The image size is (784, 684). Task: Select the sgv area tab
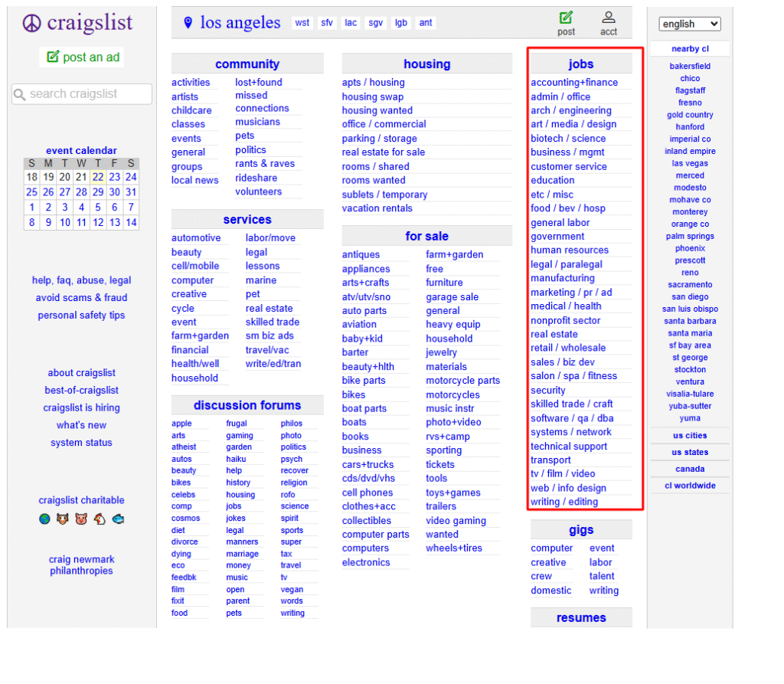click(x=375, y=22)
